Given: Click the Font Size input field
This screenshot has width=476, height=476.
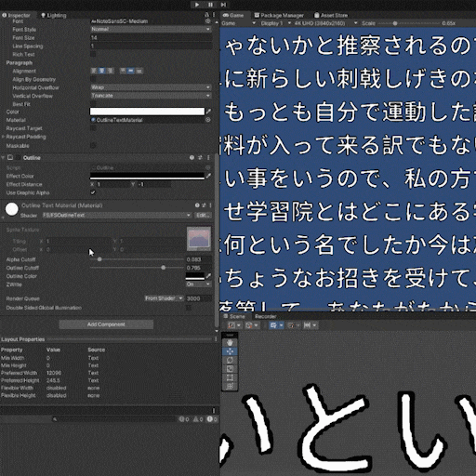Looking at the screenshot, I should [x=151, y=37].
